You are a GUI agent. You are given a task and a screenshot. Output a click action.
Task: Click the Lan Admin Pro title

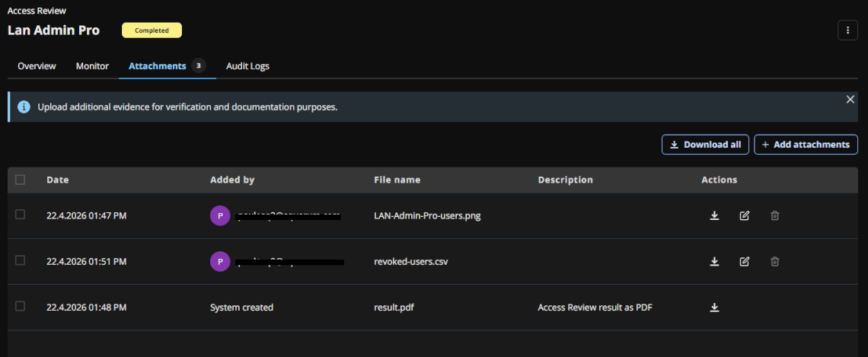(54, 30)
